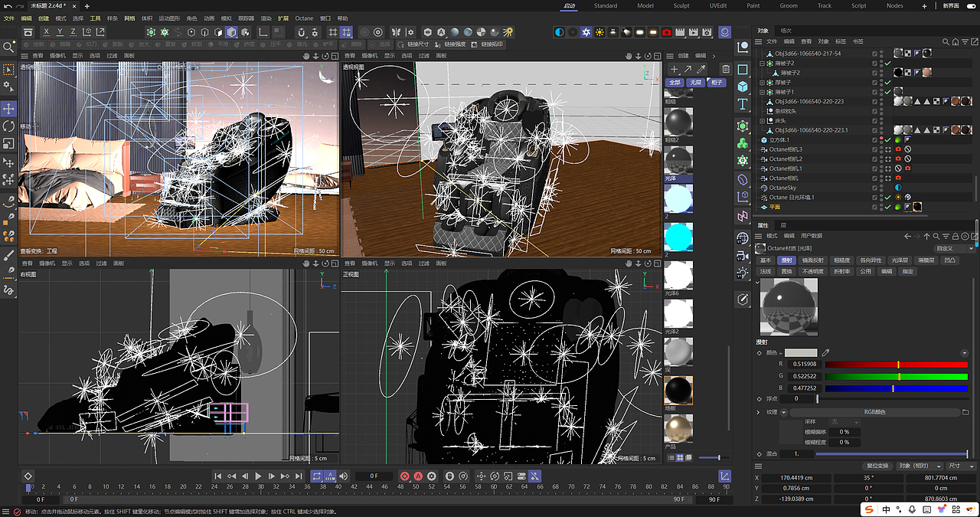The width and height of the screenshot is (980, 517).
Task: Select the 不透明度 material channel button
Action: (x=812, y=271)
